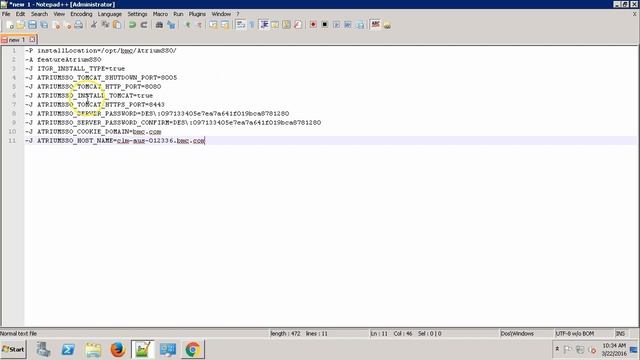
Task: Toggle Show All Characters in the toolbar
Action: pos(252,25)
